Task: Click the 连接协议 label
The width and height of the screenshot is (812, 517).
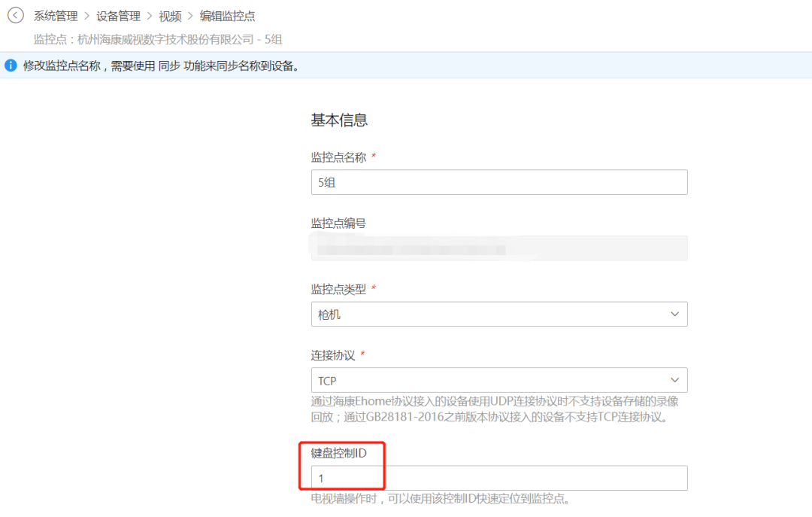Action: (333, 355)
